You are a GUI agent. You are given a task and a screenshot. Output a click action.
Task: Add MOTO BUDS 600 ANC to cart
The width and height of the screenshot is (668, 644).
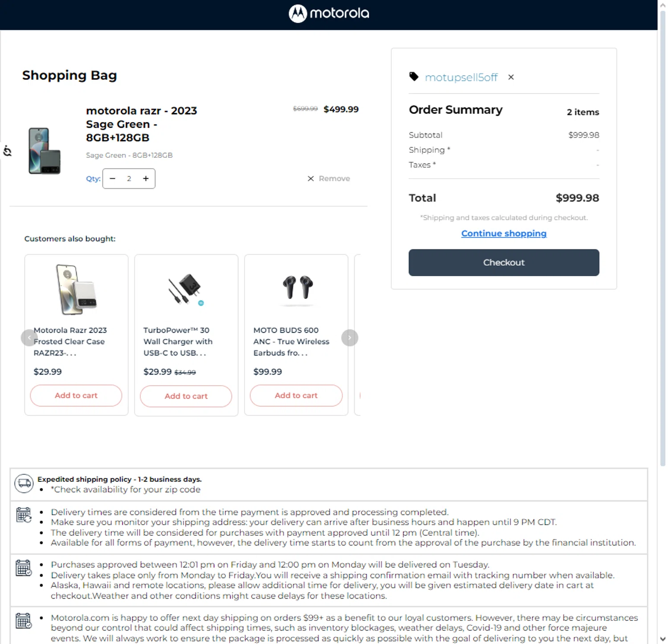pyautogui.click(x=296, y=395)
